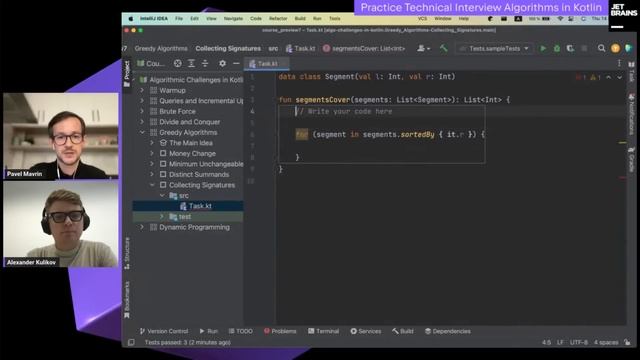Click the error count indicator in editor
The image size is (640, 360).
coord(581,77)
